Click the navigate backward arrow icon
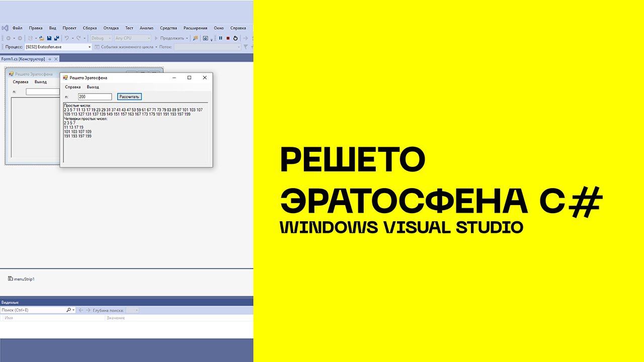 9,38
